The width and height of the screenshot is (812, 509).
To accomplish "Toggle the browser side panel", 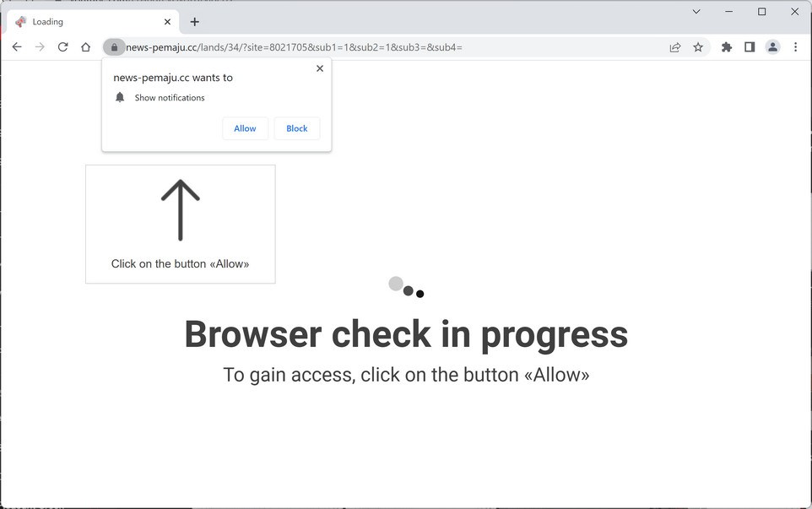I will pyautogui.click(x=750, y=47).
